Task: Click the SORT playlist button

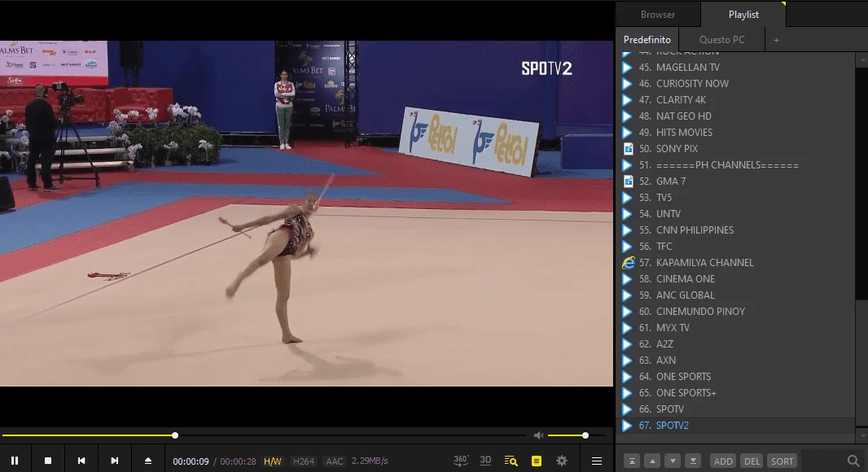Action: pos(783,461)
